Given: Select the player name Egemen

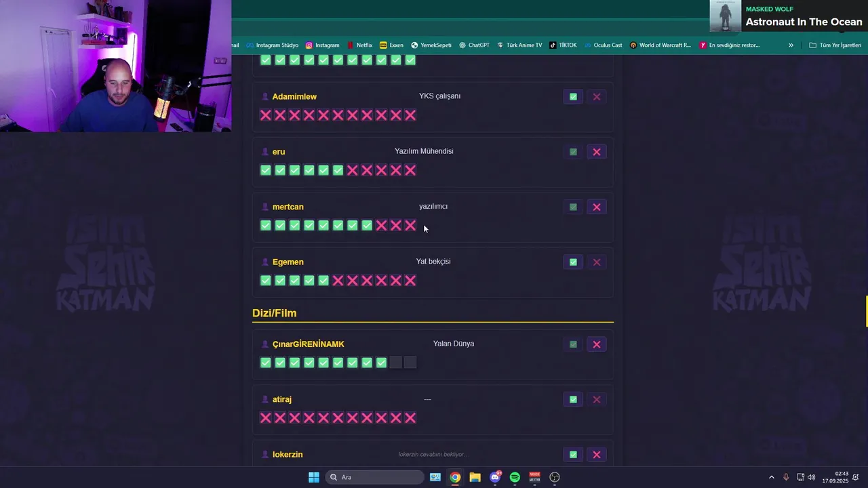Looking at the screenshot, I should pyautogui.click(x=288, y=262).
